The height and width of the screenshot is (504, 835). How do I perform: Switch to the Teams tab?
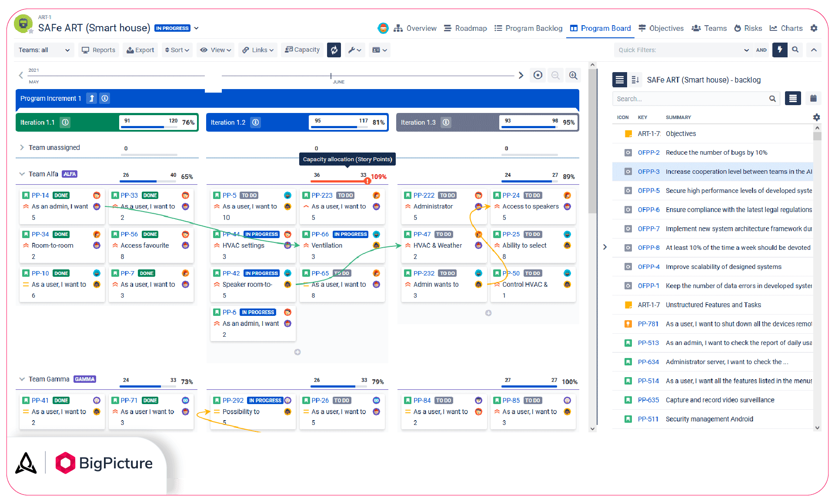[x=709, y=28]
